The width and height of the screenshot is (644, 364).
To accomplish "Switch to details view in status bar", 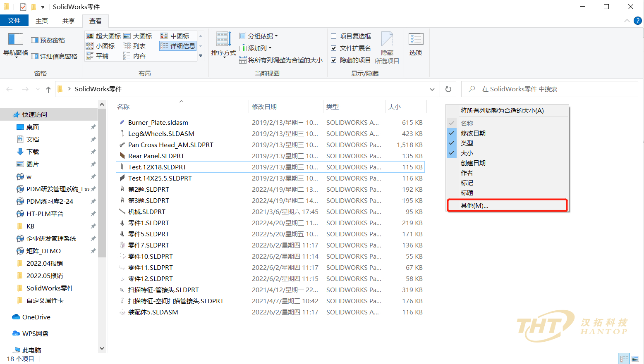I will (x=624, y=359).
